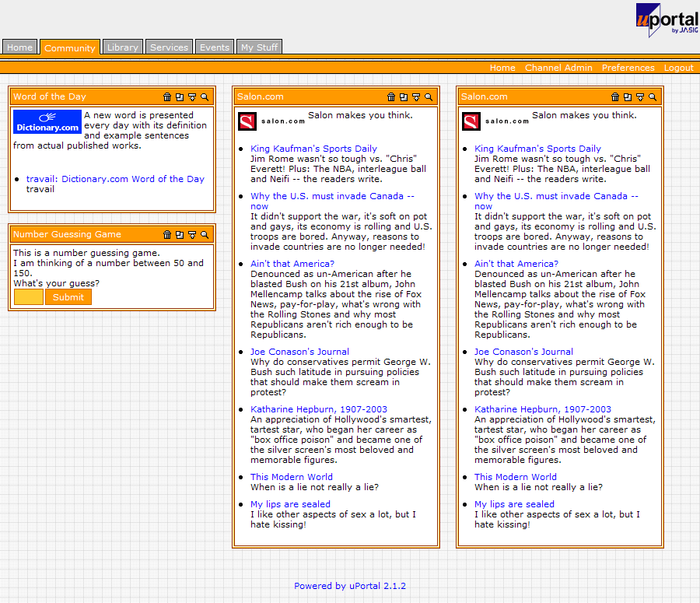Open 'My lips are sealed' in middle channel
This screenshot has height=603, width=700.
(290, 504)
